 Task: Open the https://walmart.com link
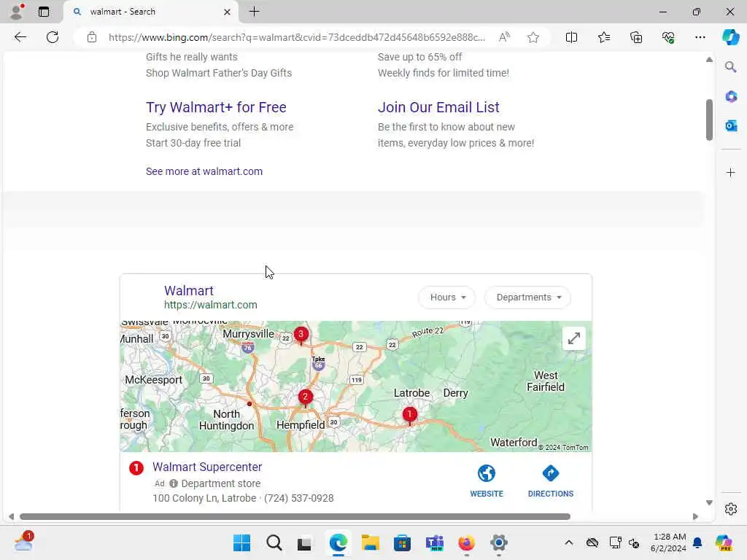211,305
